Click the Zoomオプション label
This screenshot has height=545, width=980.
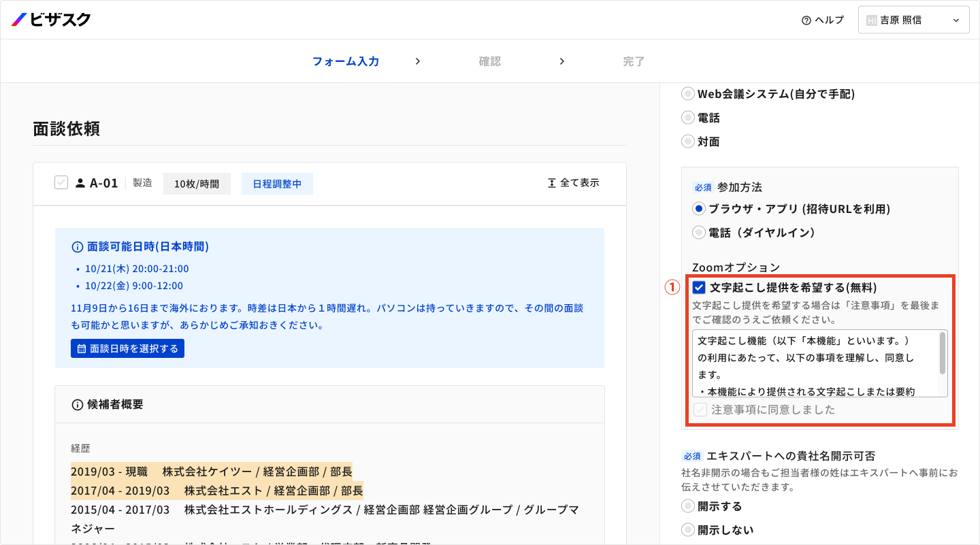[x=736, y=268]
